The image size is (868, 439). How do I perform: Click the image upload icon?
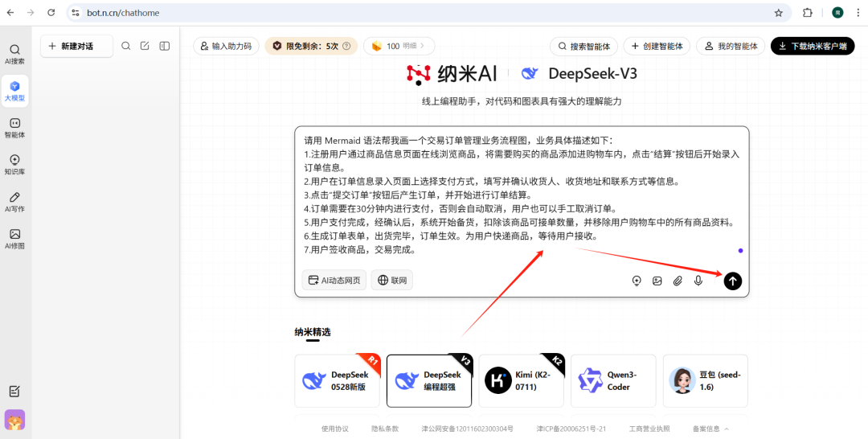point(657,281)
